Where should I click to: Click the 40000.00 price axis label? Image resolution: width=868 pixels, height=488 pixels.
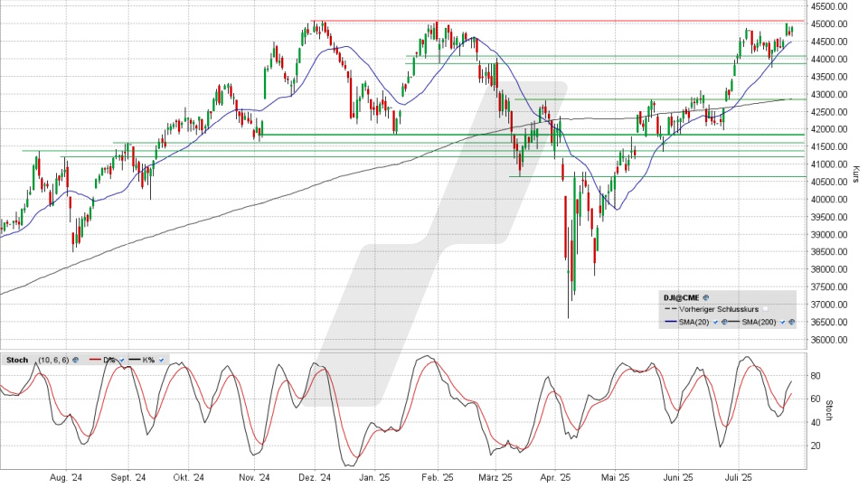point(829,199)
